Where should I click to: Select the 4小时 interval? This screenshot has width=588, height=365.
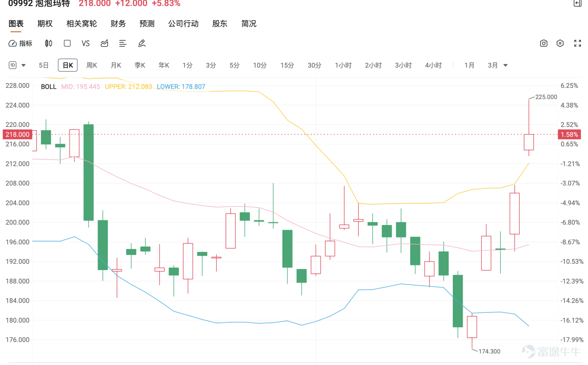[433, 65]
